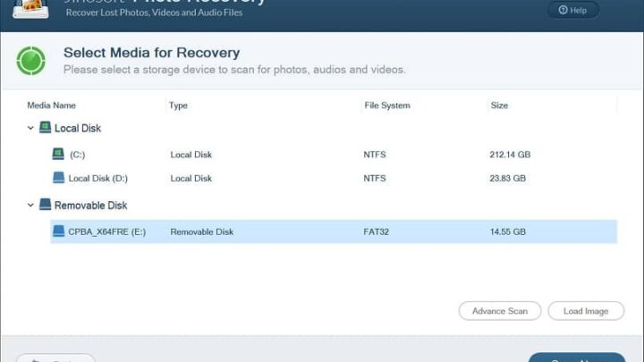This screenshot has height=362, width=644.
Task: Click the Photo Recovery app logo icon
Action: tap(30, 9)
